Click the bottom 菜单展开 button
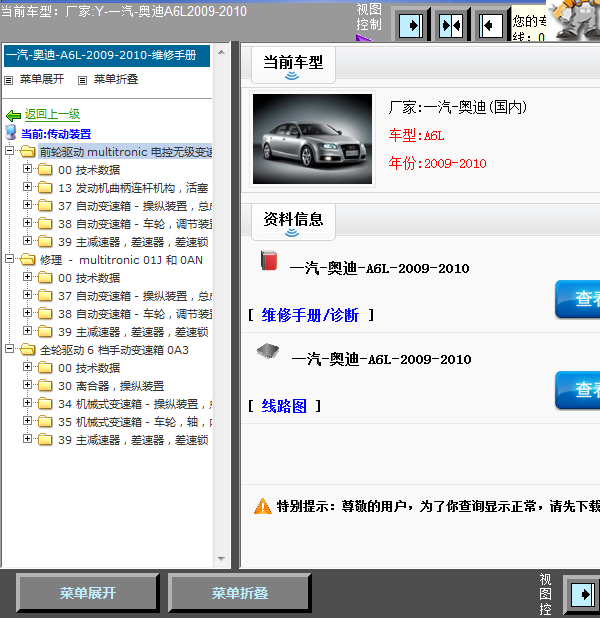This screenshot has width=600, height=618. (x=88, y=593)
